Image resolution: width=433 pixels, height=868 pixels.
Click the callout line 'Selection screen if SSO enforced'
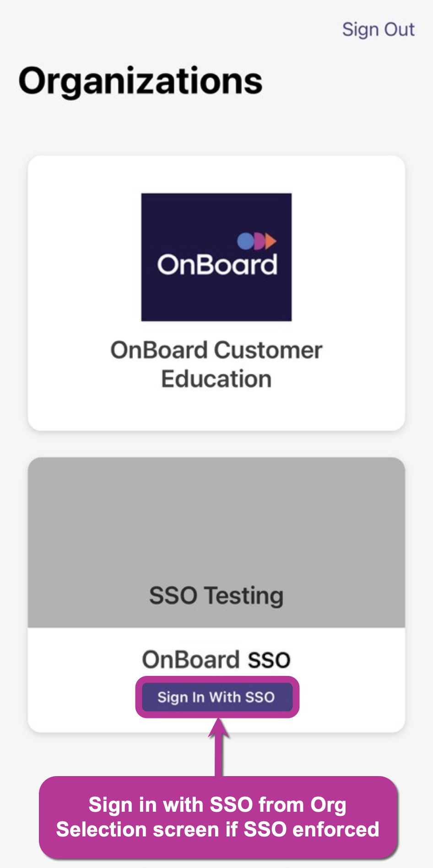tap(217, 830)
